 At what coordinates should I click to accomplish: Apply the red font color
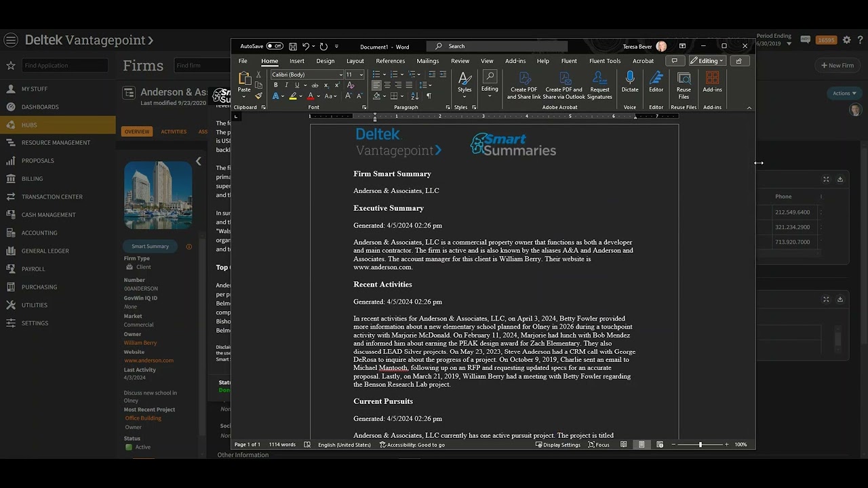coord(311,96)
